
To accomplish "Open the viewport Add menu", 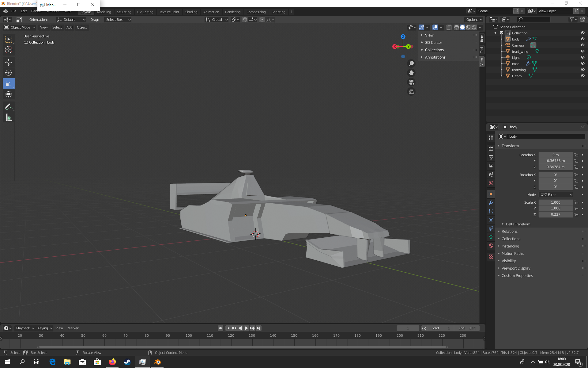I will click(x=70, y=27).
